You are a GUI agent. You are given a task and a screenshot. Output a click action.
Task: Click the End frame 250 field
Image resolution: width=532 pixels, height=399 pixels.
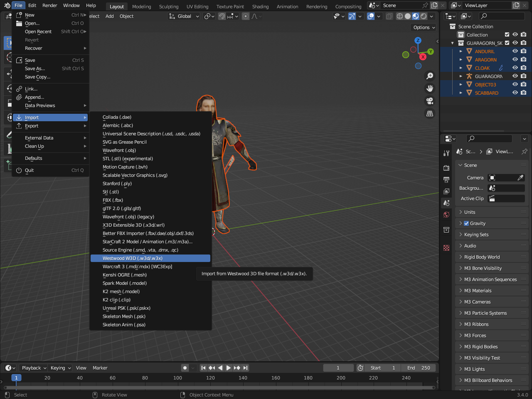click(x=419, y=368)
